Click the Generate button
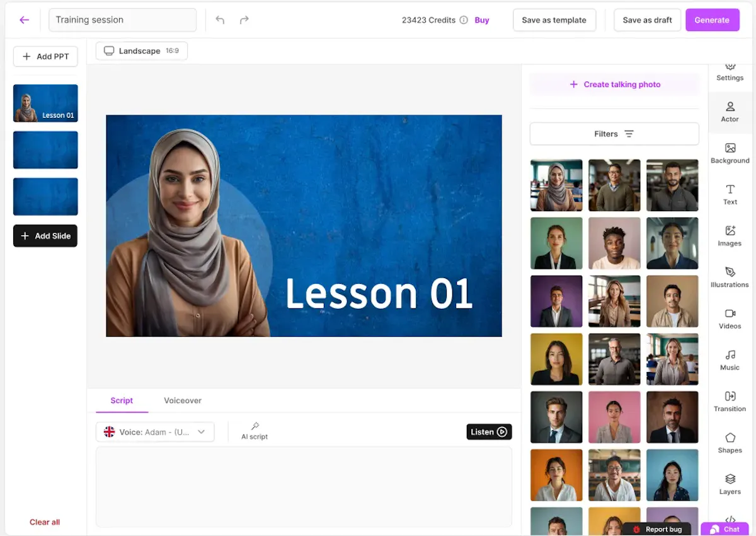Image resolution: width=756 pixels, height=536 pixels. [712, 20]
